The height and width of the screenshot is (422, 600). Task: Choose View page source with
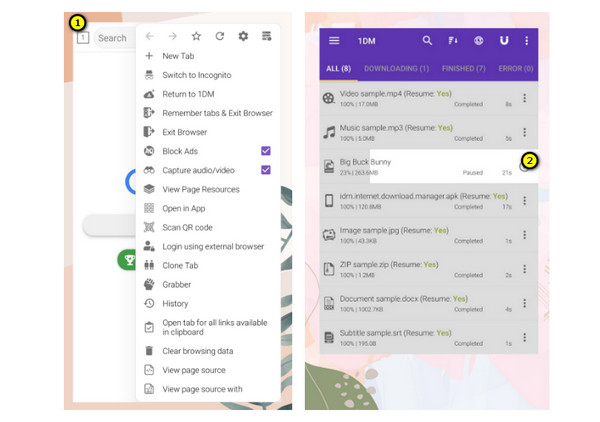click(x=208, y=389)
